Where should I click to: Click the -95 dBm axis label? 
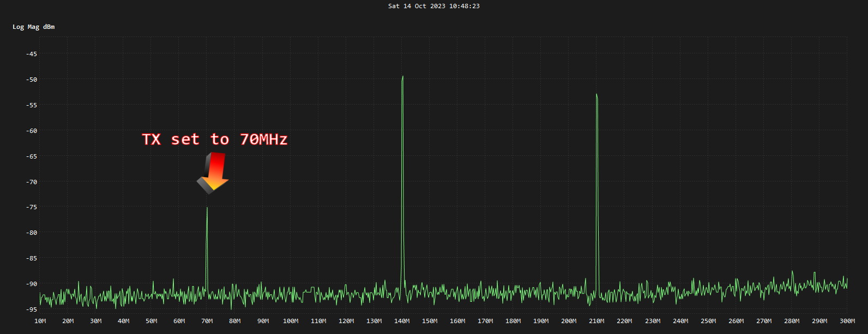coord(32,309)
